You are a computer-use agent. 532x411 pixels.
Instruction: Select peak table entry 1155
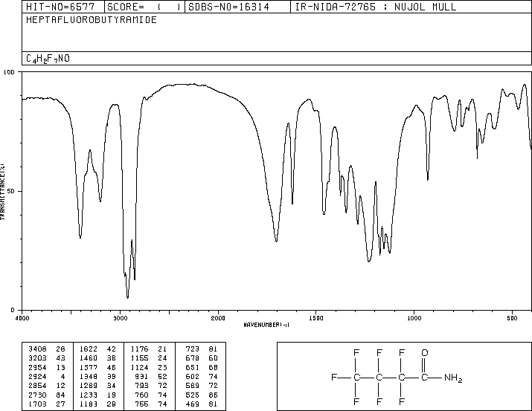click(139, 358)
